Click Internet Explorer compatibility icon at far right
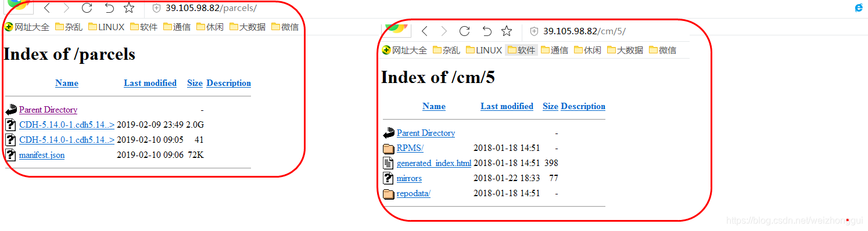Viewport: 868px width, 231px height. click(858, 8)
